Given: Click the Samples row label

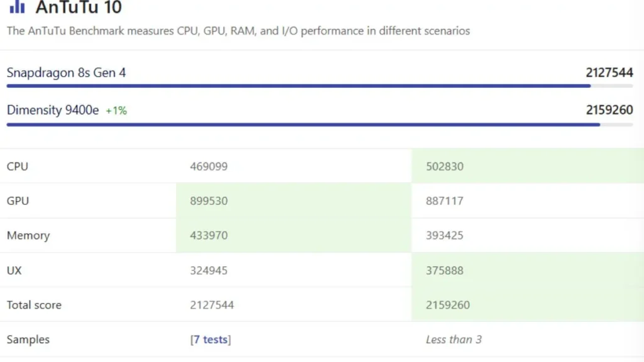Looking at the screenshot, I should pyautogui.click(x=28, y=339).
